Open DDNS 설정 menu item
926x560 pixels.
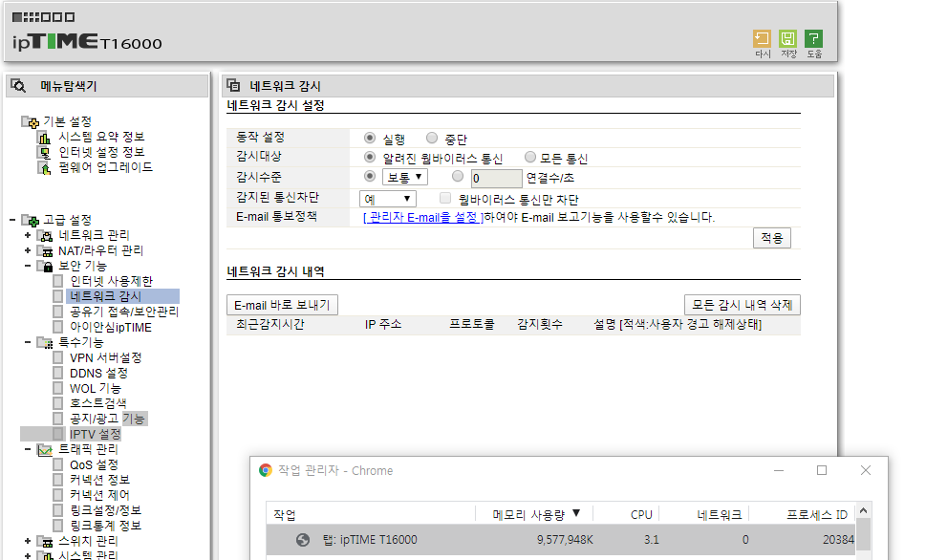pyautogui.click(x=98, y=374)
